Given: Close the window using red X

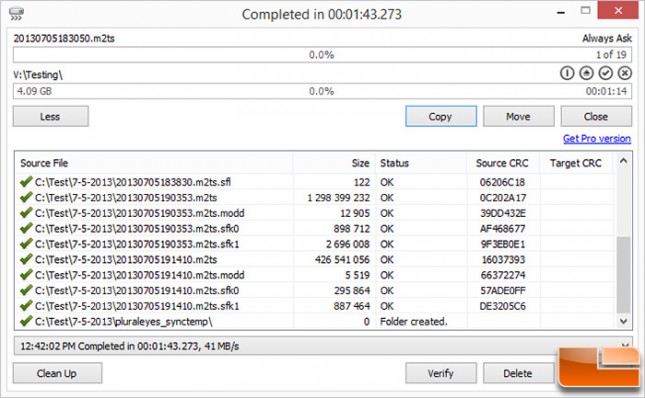Looking at the screenshot, I should [618, 10].
